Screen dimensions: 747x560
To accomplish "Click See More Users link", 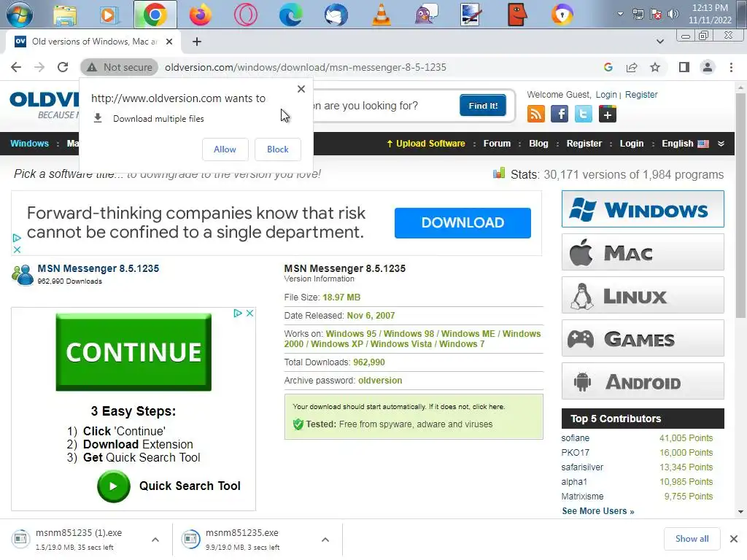I will click(598, 511).
